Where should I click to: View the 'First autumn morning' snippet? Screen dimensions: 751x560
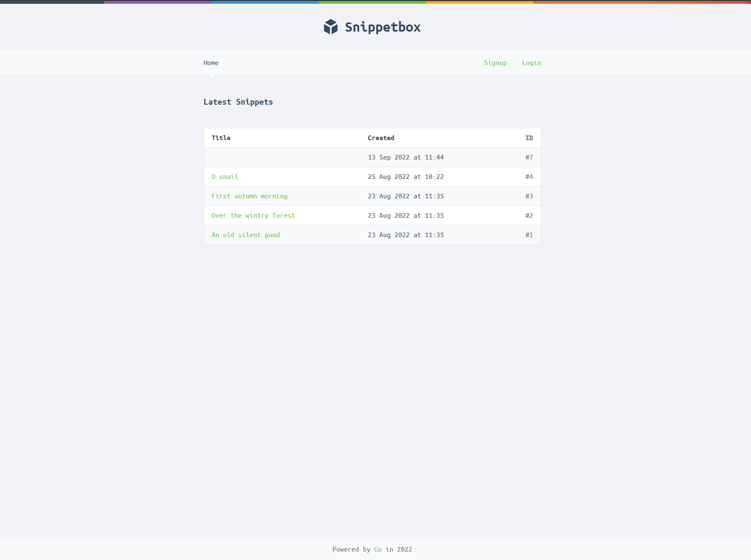pos(249,196)
